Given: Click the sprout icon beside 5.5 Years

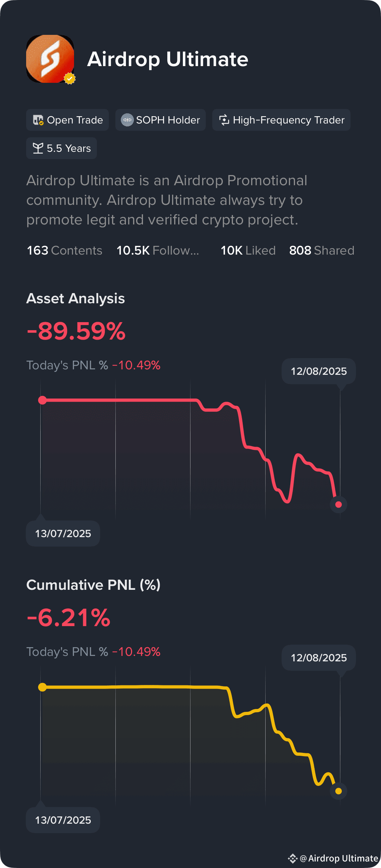Looking at the screenshot, I should point(38,148).
